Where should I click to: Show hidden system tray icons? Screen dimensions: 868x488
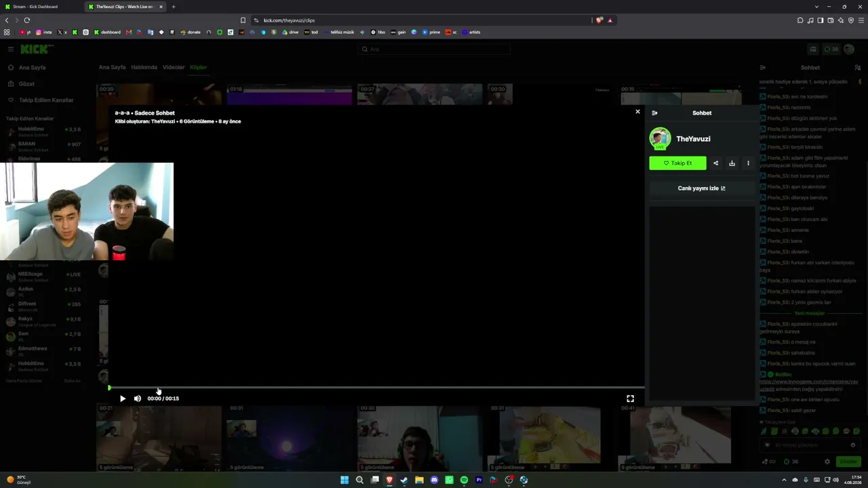pyautogui.click(x=785, y=480)
